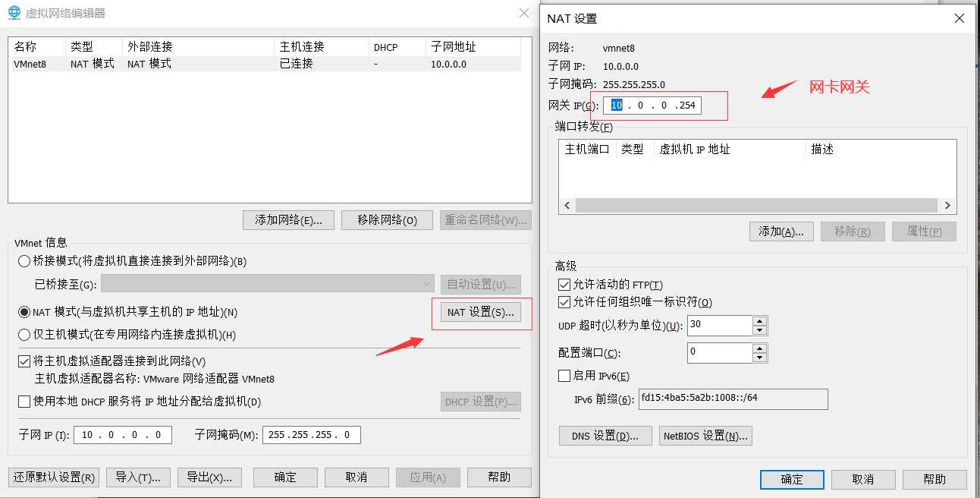Click the 已连接 cell in VMnet8 row
The width and height of the screenshot is (980, 498).
297,64
